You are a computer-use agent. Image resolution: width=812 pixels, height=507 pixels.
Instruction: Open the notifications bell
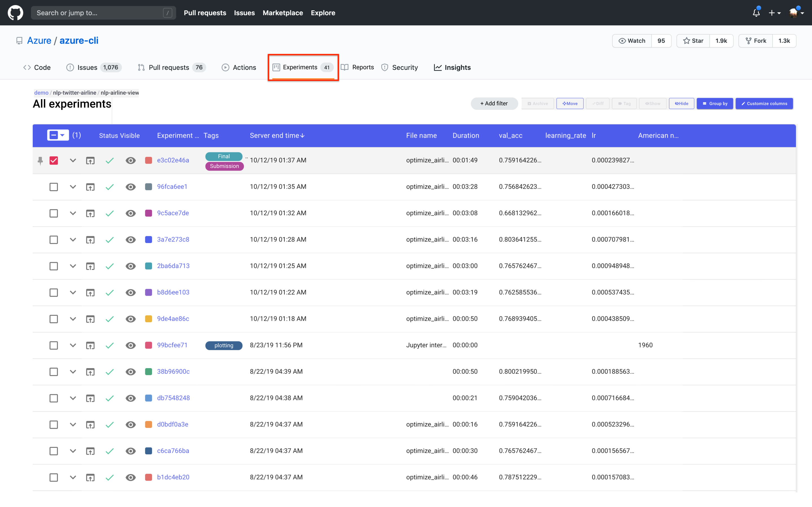[756, 13]
